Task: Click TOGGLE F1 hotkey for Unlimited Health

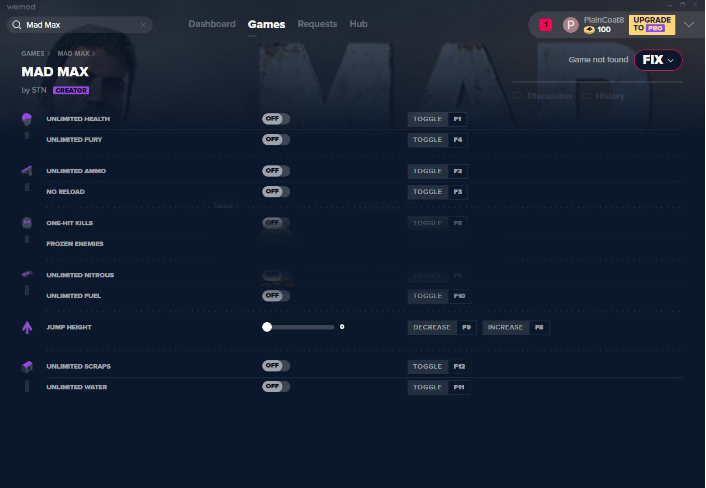Action: click(x=437, y=119)
